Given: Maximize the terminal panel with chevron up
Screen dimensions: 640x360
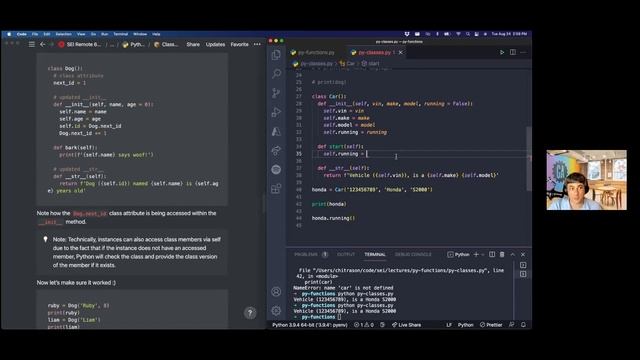Looking at the screenshot, I should (x=513, y=254).
